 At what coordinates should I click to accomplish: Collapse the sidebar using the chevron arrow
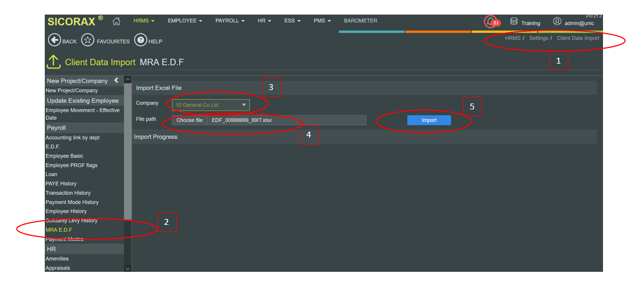click(x=116, y=80)
